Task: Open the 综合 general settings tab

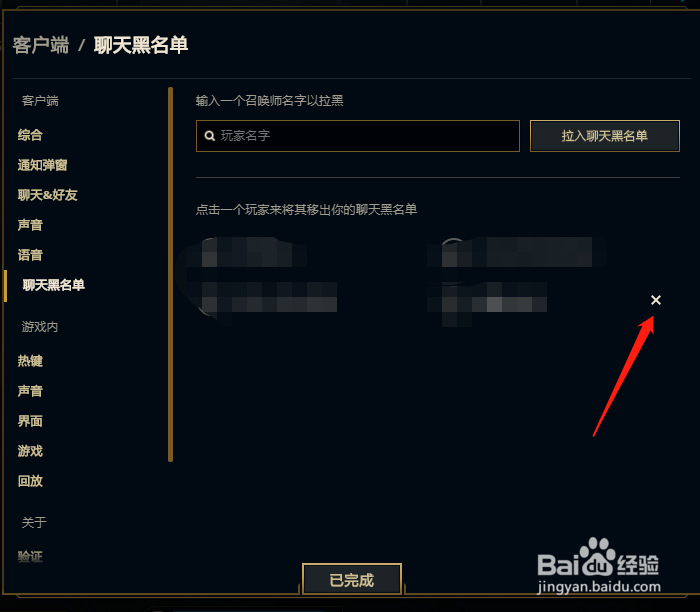Action: (30, 135)
